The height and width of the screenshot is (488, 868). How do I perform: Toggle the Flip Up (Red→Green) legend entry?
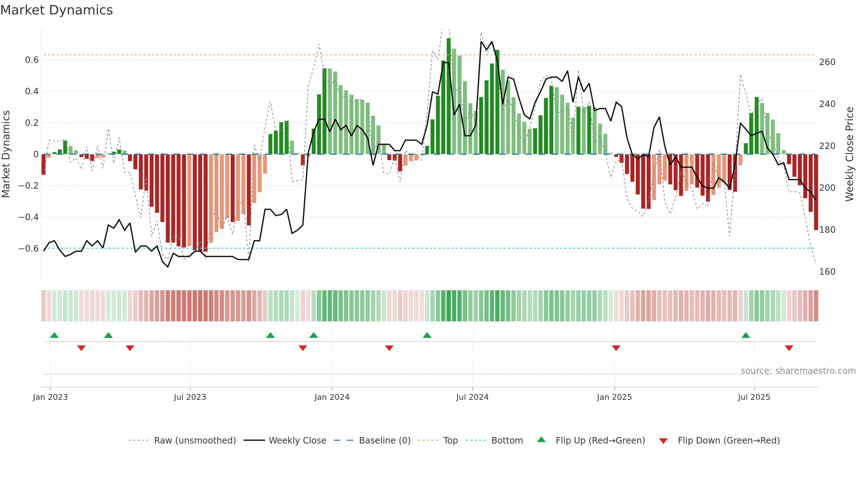591,440
